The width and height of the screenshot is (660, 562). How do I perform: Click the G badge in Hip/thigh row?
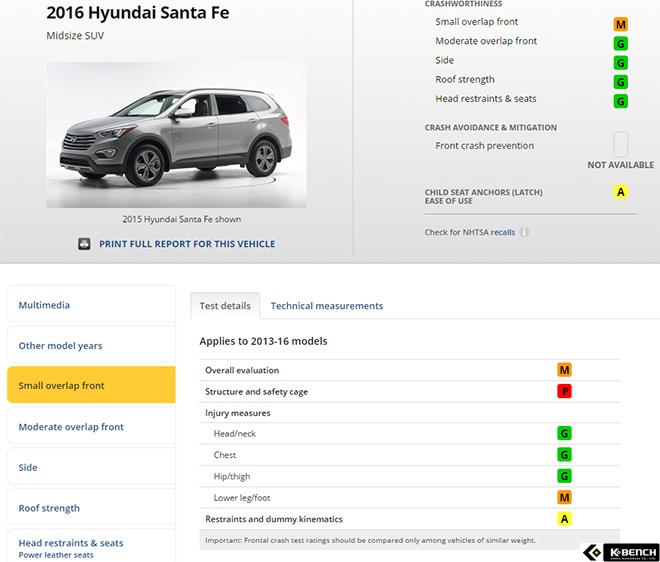click(x=564, y=476)
